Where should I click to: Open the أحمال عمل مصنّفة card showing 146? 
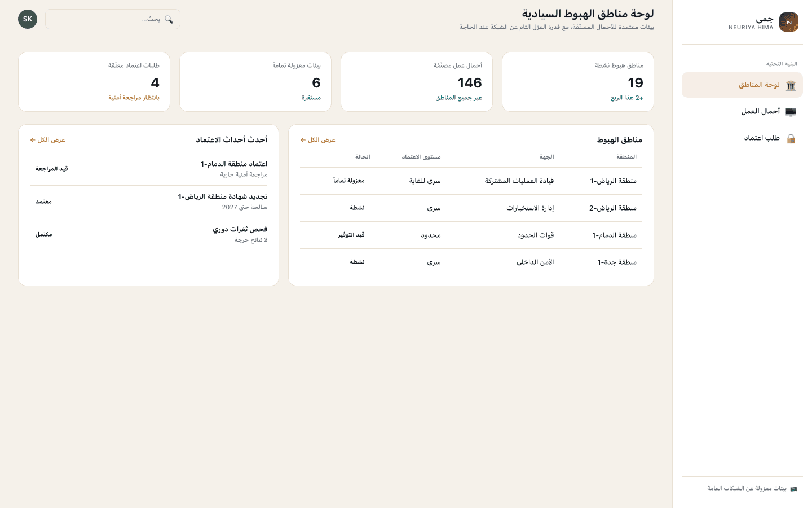coord(417,82)
